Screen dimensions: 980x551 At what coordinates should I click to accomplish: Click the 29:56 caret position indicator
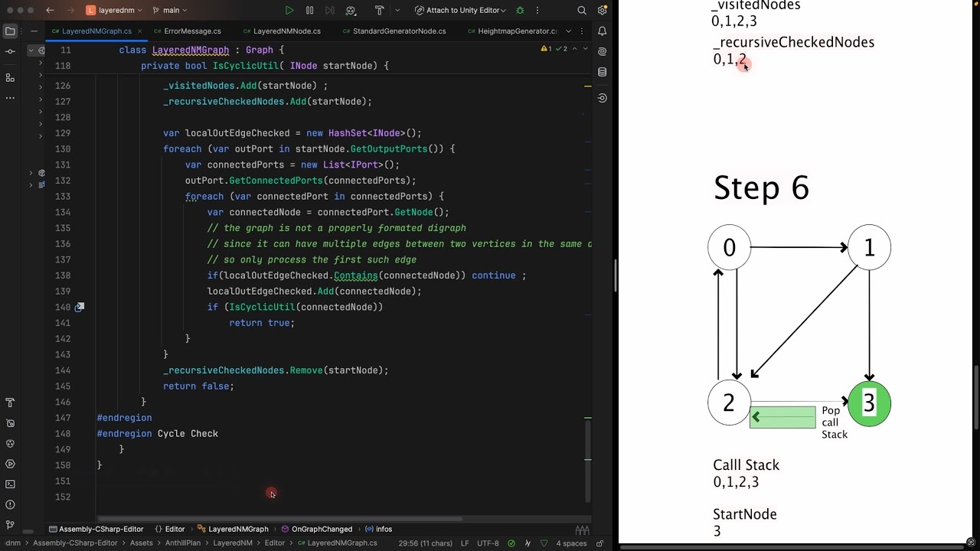point(425,543)
